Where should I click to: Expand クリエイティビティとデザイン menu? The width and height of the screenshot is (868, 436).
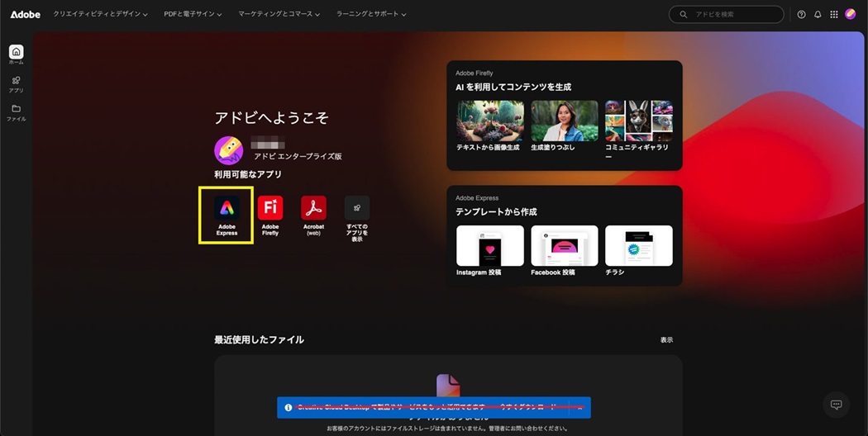[100, 14]
